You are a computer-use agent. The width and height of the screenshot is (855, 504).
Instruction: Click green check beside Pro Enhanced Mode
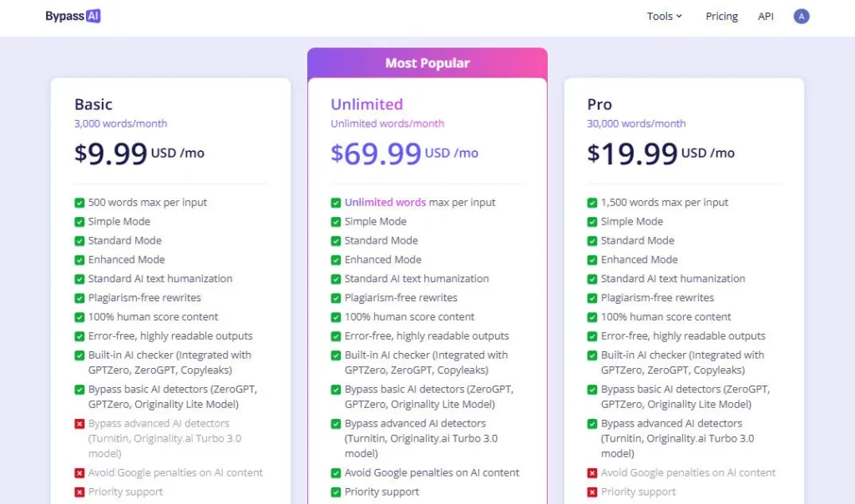pyautogui.click(x=592, y=260)
